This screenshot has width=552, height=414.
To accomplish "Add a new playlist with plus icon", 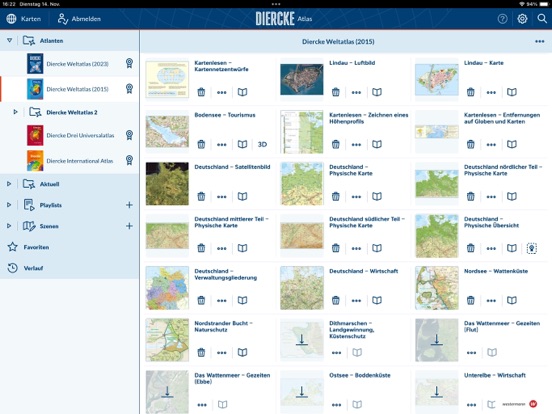I will (129, 205).
